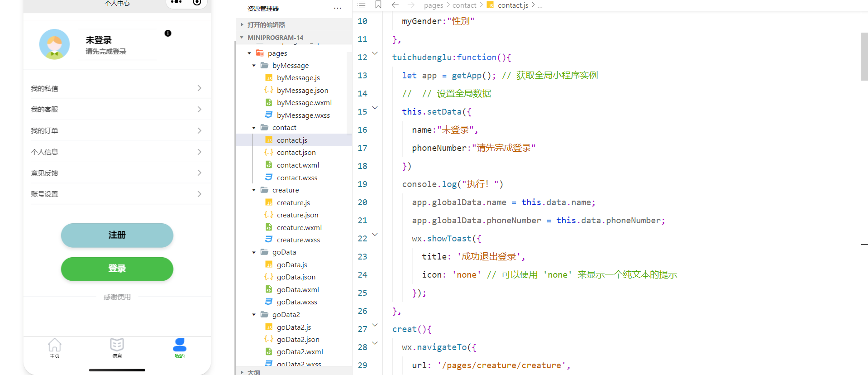The height and width of the screenshot is (375, 868).
Task: Open goData2.wxml file
Action: [x=300, y=352]
